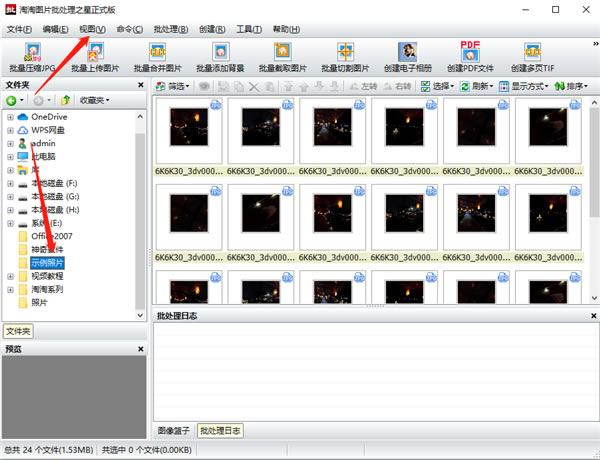Expand the OneDrive tree node
Viewport: 600px width, 460px height.
[10, 117]
